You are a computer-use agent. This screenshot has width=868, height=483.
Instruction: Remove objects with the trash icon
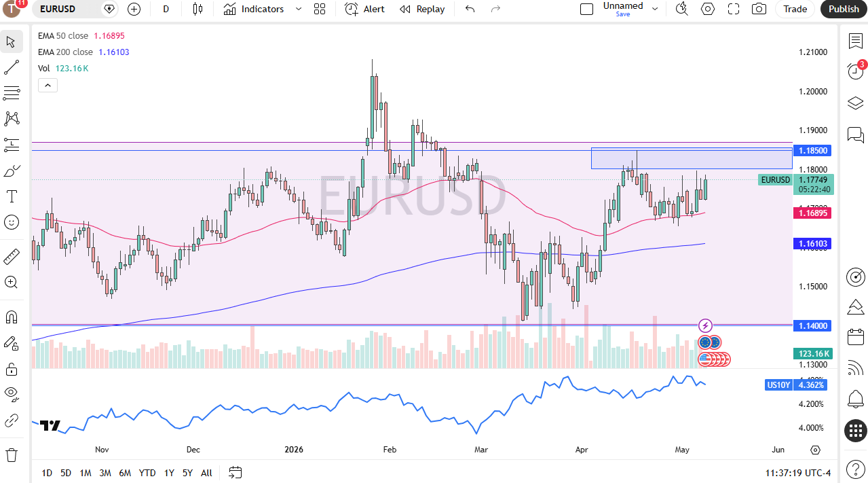[x=11, y=454]
